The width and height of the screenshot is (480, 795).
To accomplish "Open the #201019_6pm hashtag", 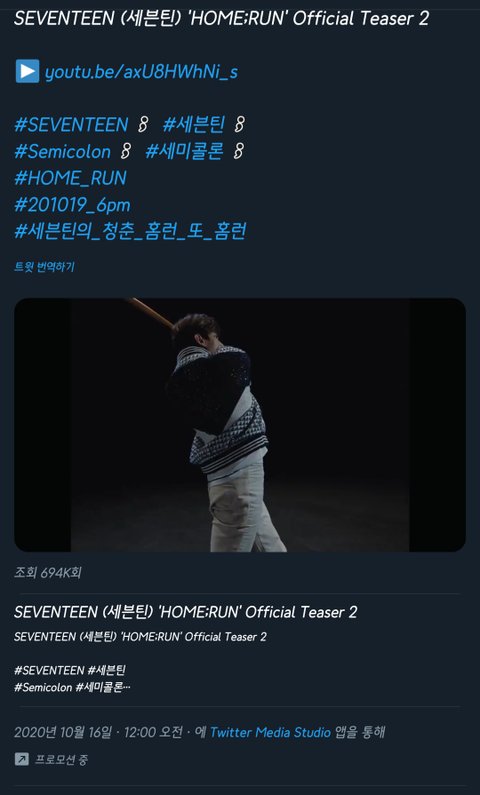I will pos(72,205).
